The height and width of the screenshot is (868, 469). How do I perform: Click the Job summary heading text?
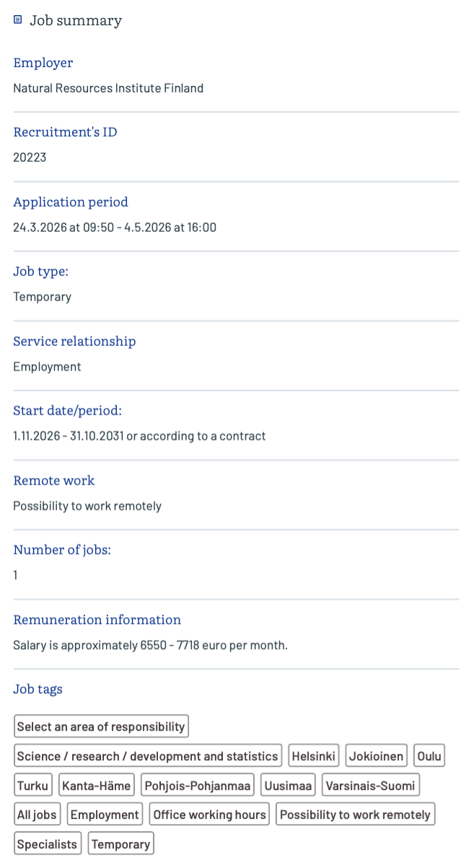point(76,20)
